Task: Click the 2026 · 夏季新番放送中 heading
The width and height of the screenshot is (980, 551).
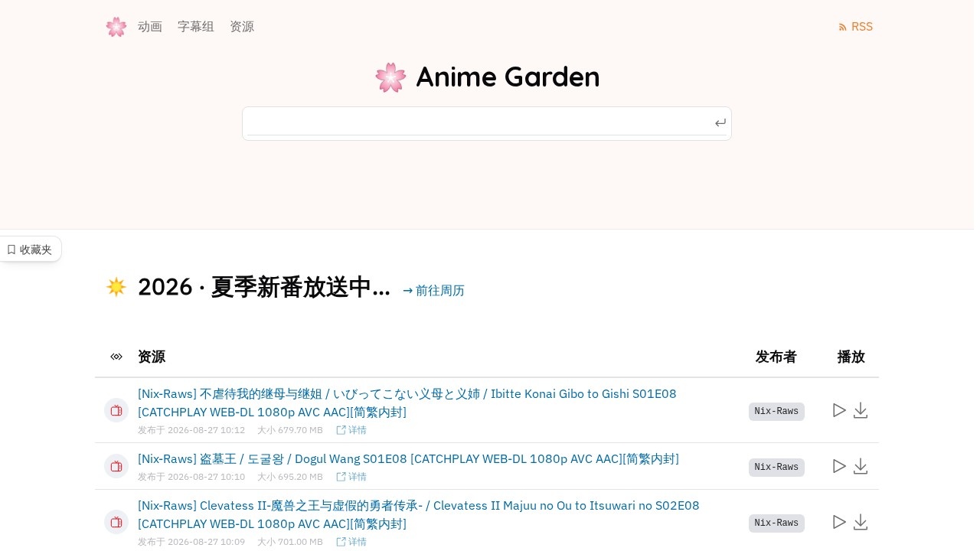Action: point(264,288)
